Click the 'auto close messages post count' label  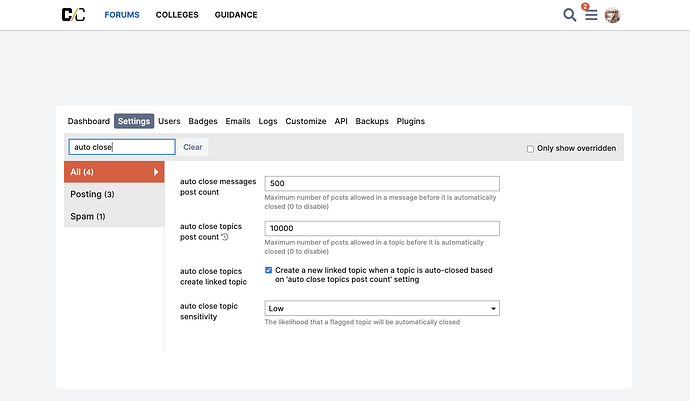(x=218, y=187)
